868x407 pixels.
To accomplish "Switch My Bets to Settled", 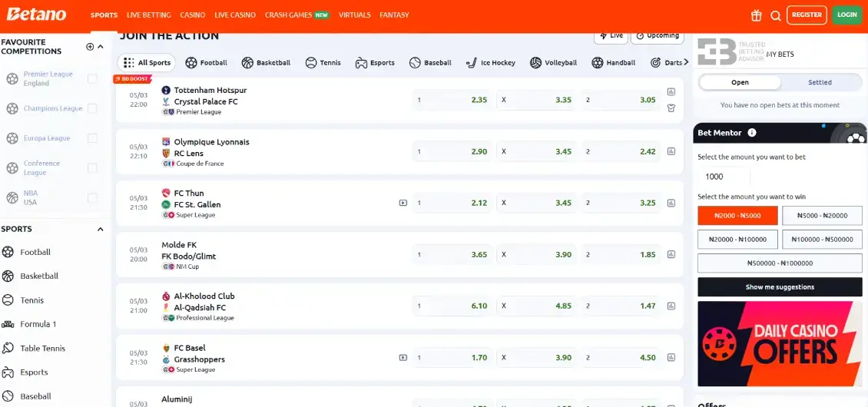I will click(820, 82).
